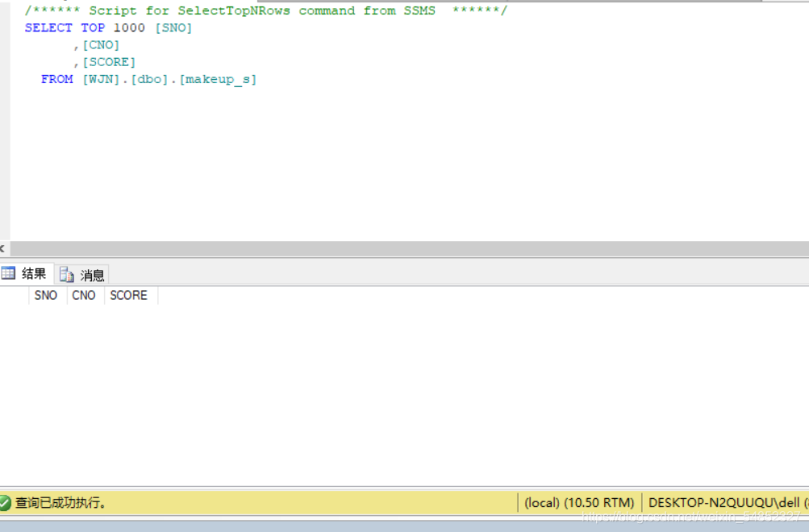Image resolution: width=809 pixels, height=532 pixels.
Task: Click the TOP keyword in the query
Action: click(x=93, y=28)
